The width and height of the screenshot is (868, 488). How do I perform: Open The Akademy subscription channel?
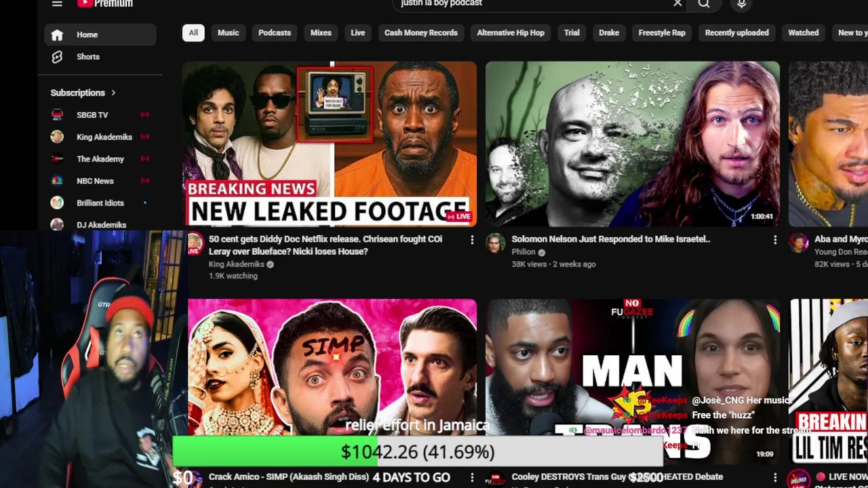point(100,159)
